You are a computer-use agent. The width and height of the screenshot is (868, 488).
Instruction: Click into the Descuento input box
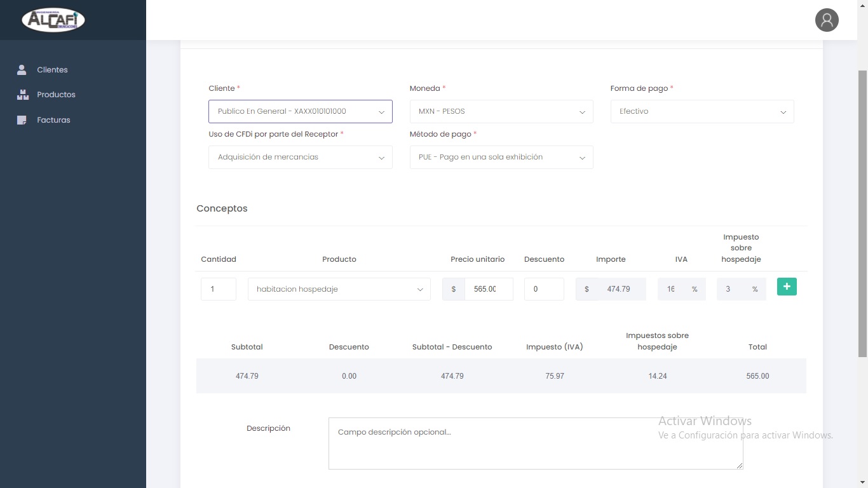click(x=543, y=289)
